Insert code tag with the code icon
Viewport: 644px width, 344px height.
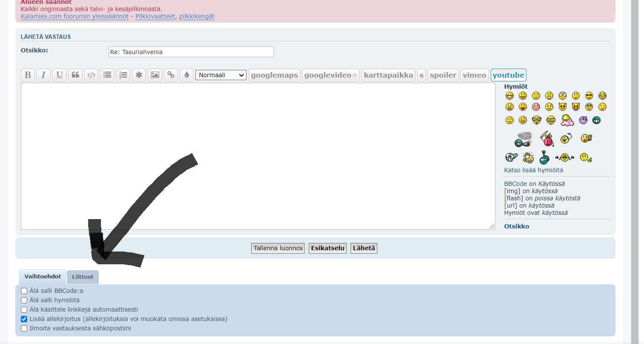coord(91,75)
